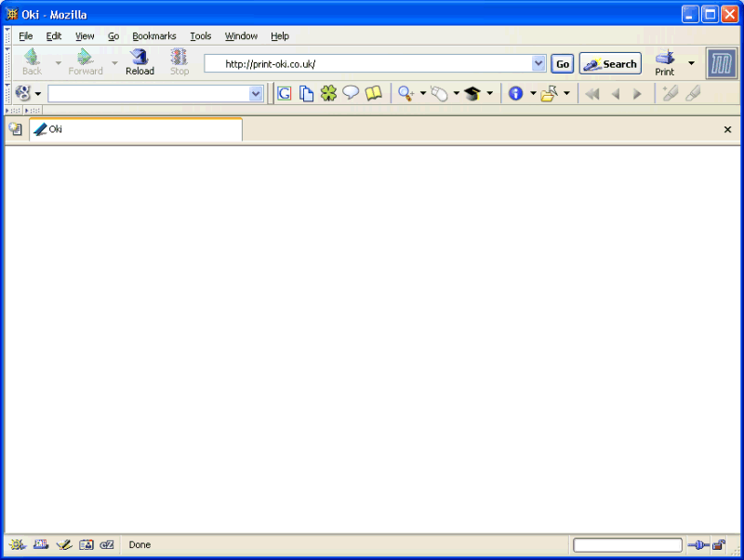
Task: Open the ChatZilla cZ icon in status bar
Action: point(107,545)
